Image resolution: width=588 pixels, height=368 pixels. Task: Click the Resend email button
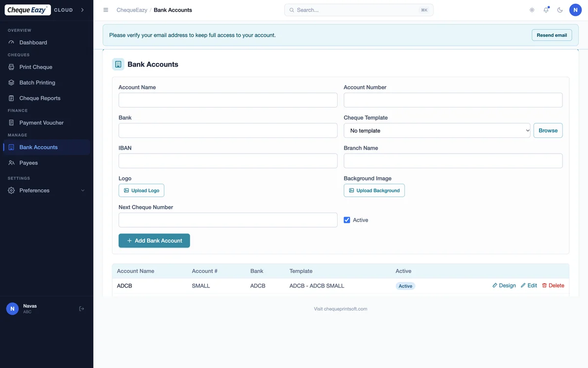[x=552, y=35]
